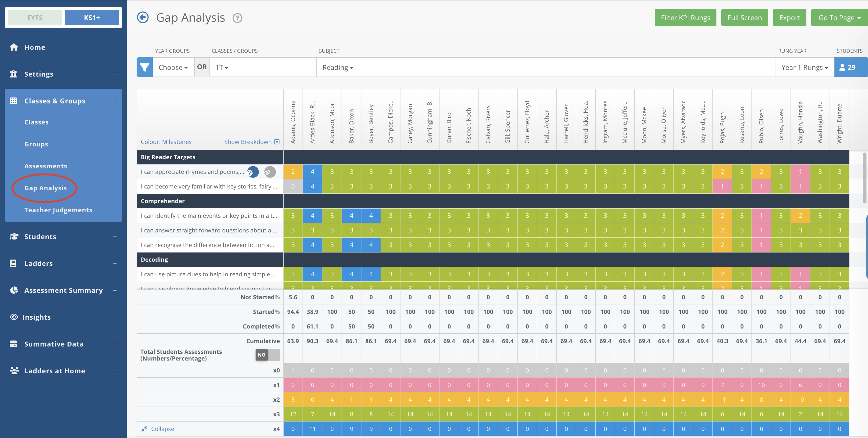Screen dimensions: 868x438
Task: Click the blue gauge icon on rhymes row
Action: click(x=253, y=172)
